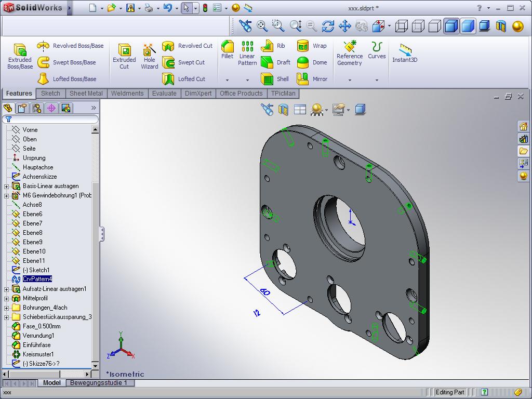
Task: Click feature tree filter field
Action: (50, 119)
